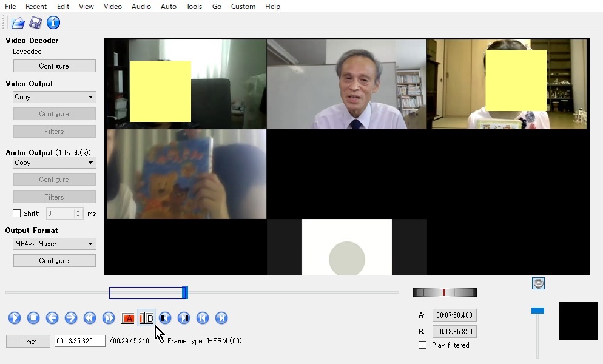Open the Audio menu

tap(141, 7)
